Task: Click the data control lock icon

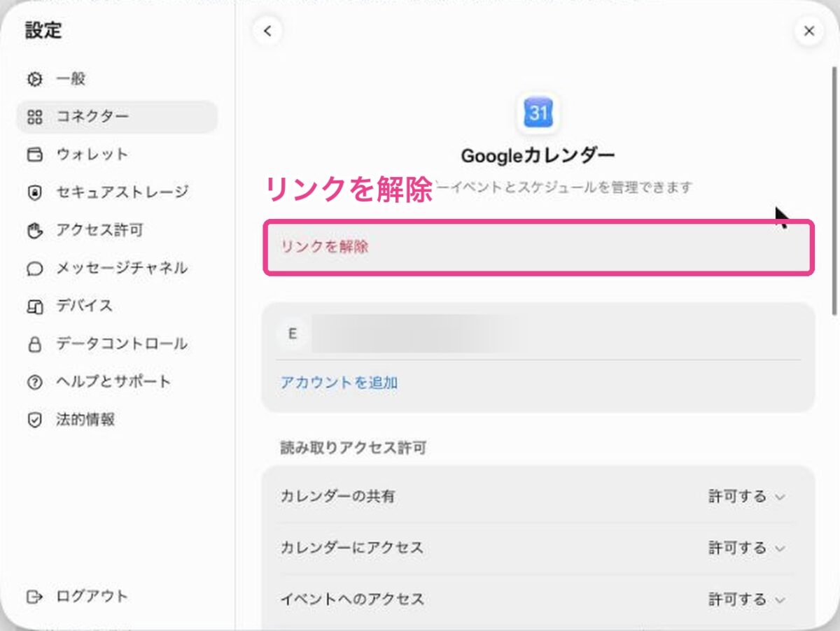Action: (x=34, y=344)
